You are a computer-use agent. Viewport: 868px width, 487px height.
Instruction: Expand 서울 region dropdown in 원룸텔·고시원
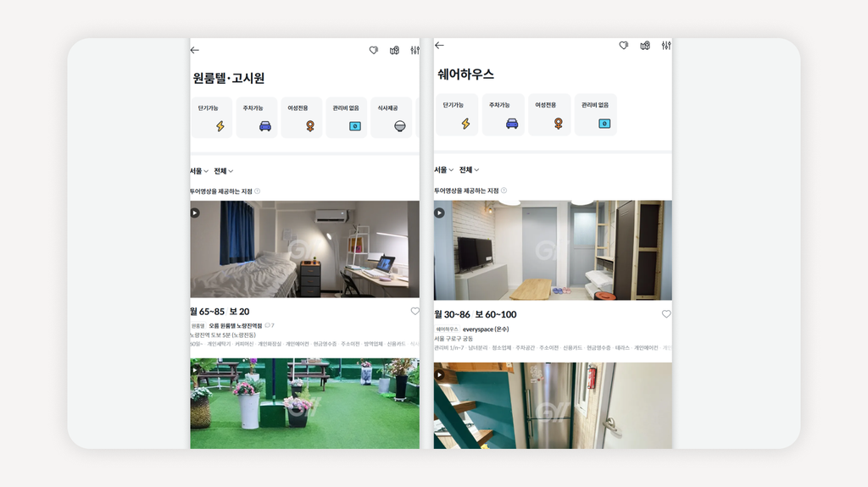[199, 171]
